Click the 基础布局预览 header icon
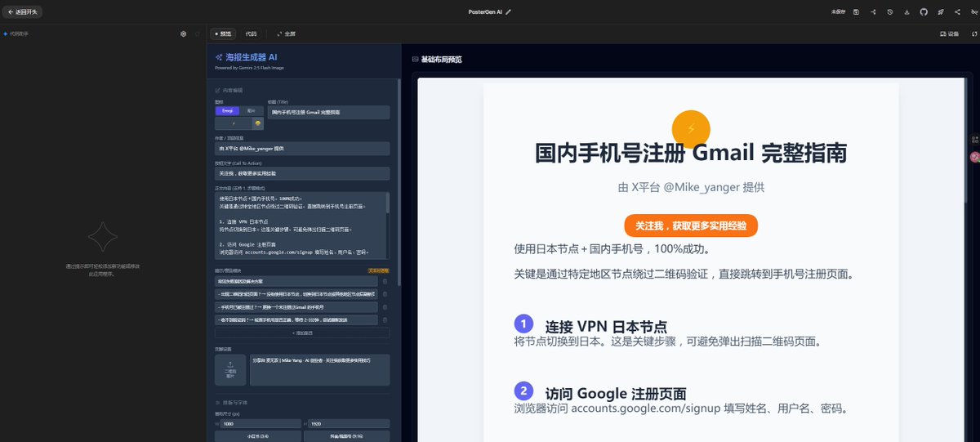The height and width of the screenshot is (442, 980). click(416, 60)
